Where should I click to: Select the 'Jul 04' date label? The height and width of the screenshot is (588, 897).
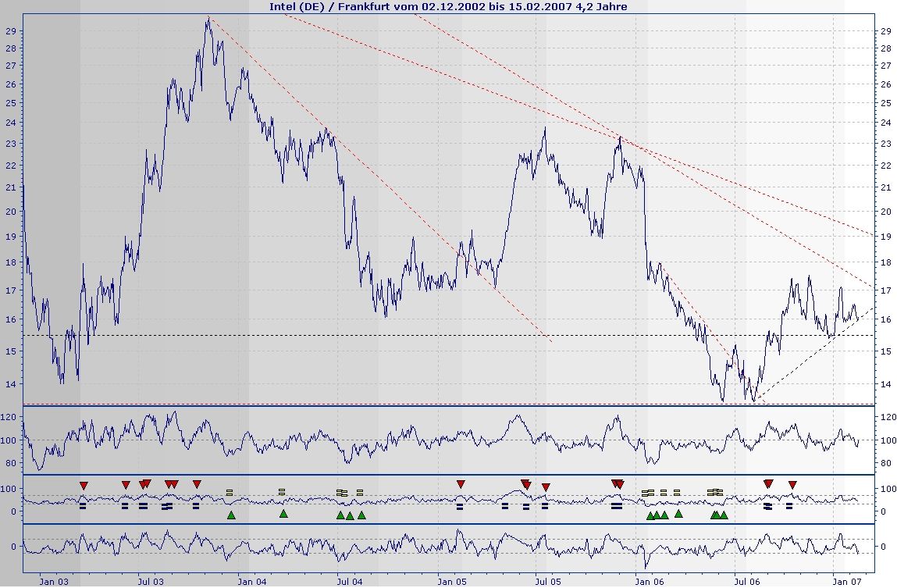(x=350, y=582)
